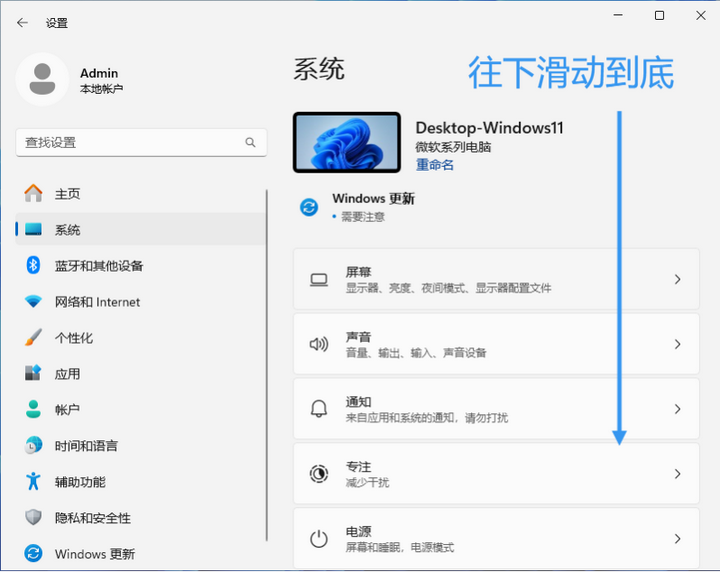
Task: Open the Windows 更新 status text near the device name
Action: [x=373, y=198]
